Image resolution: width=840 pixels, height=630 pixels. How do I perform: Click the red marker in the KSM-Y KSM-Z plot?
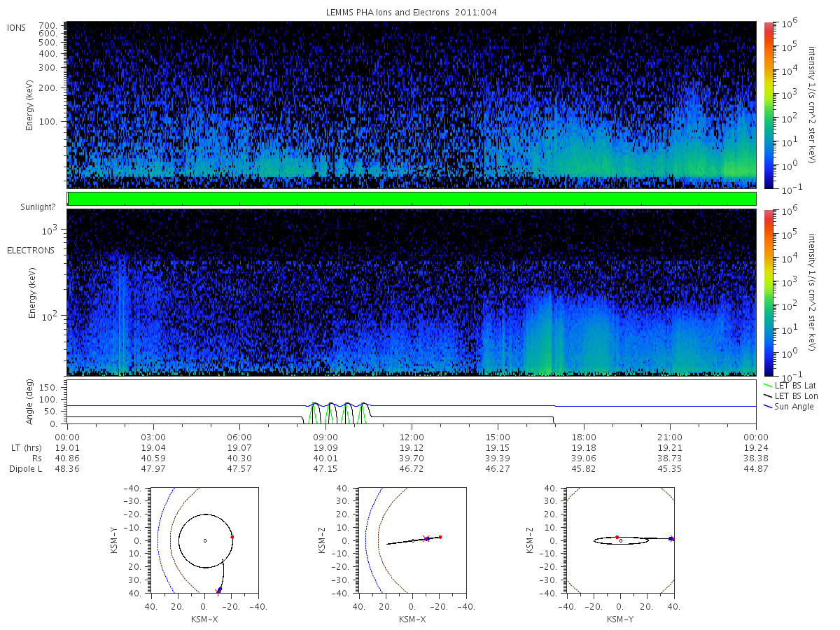point(617,537)
